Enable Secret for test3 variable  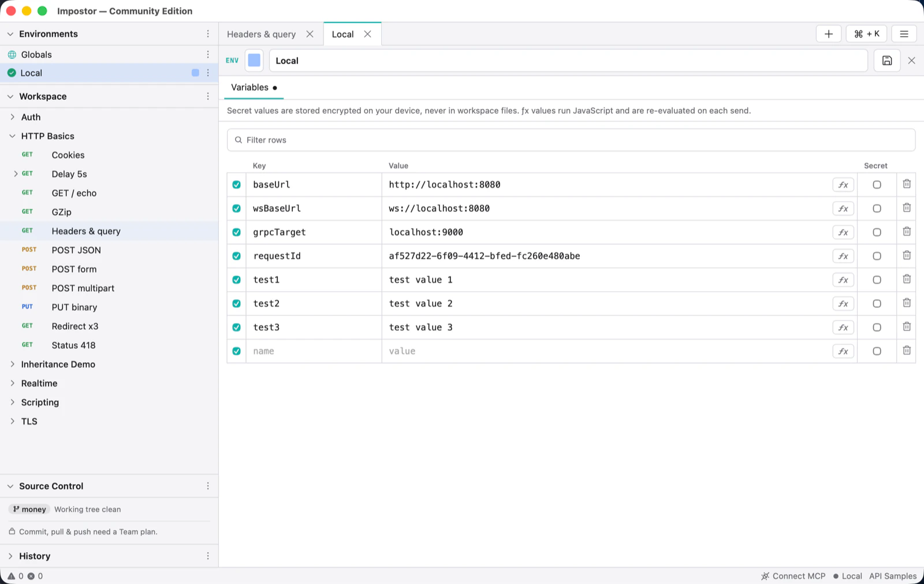point(877,327)
